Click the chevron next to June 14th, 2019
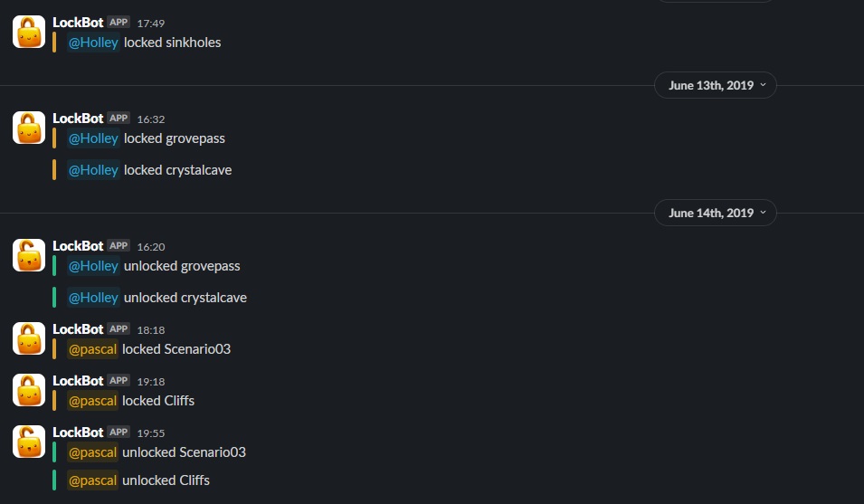The image size is (864, 504). pos(764,213)
